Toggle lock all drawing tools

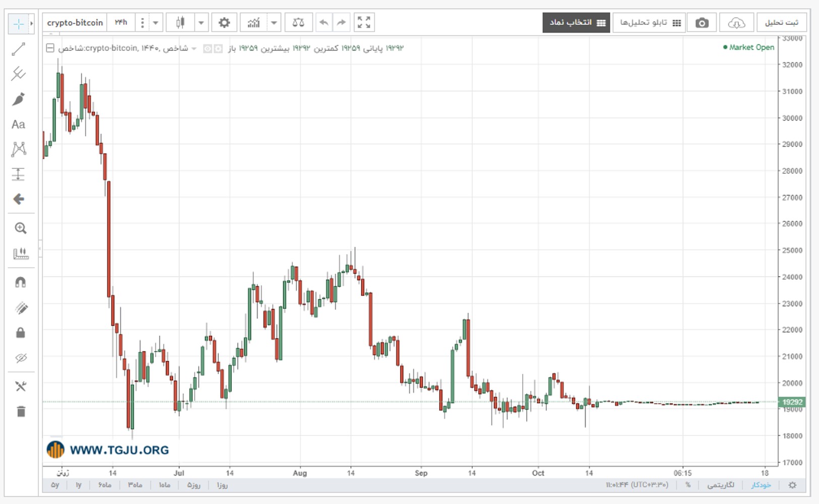tap(20, 333)
